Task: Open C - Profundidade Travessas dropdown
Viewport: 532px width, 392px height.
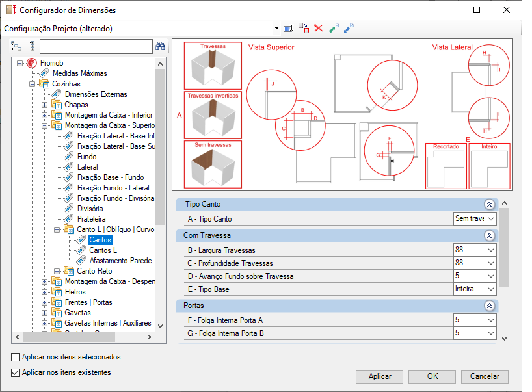Action: point(491,263)
